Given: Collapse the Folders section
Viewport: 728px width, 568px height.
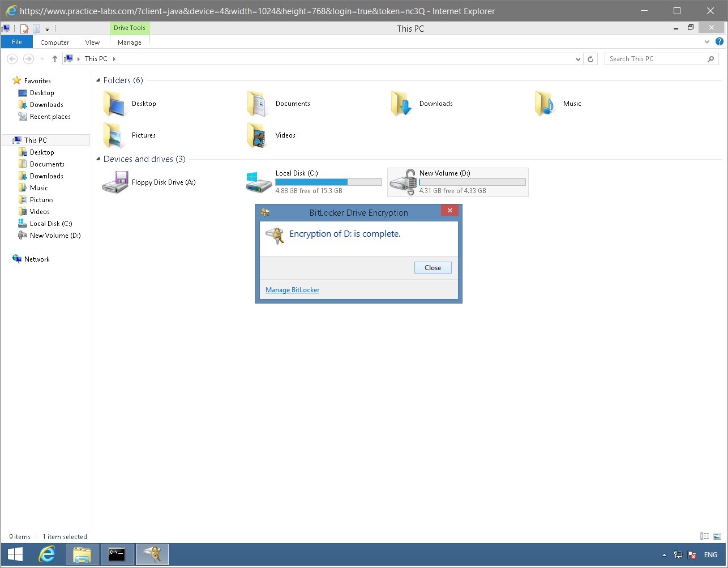Looking at the screenshot, I should (99, 80).
